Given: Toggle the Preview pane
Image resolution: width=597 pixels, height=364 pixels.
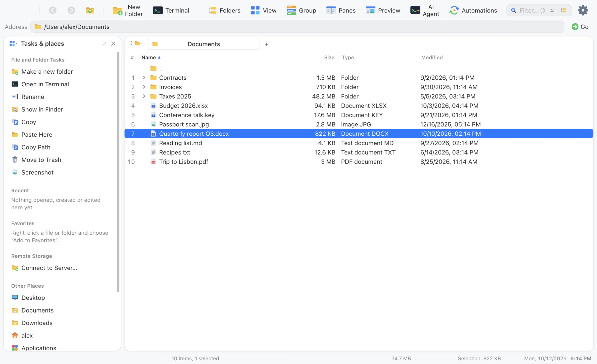Looking at the screenshot, I should [x=383, y=10].
